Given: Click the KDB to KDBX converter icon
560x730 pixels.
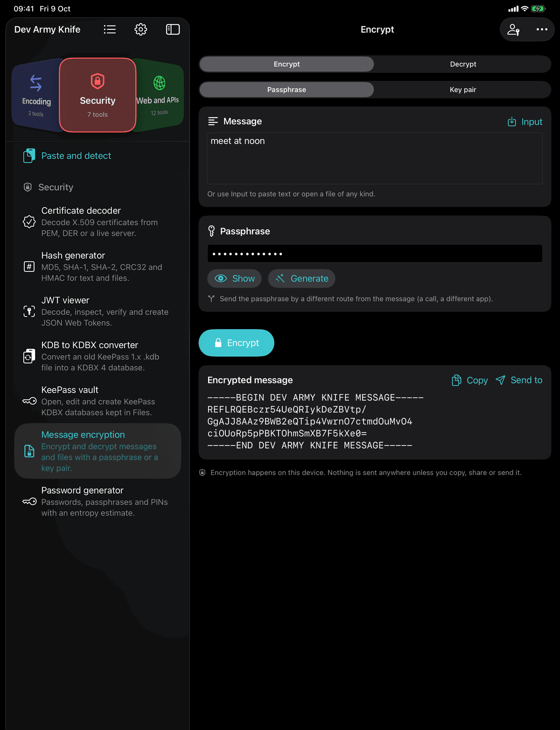Looking at the screenshot, I should coord(29,356).
